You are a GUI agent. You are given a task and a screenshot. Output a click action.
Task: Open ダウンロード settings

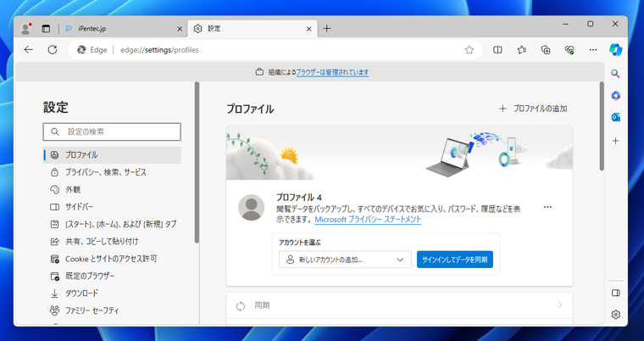(x=112, y=293)
